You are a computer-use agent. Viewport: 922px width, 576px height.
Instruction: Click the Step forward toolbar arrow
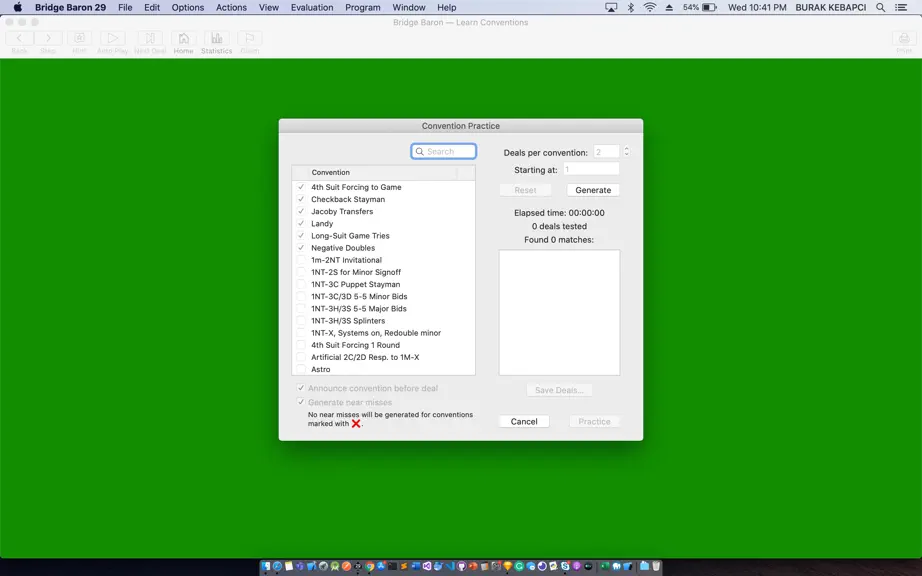pyautogui.click(x=48, y=38)
